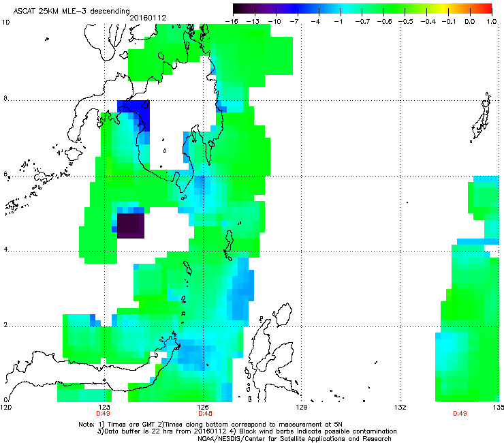Viewport: 504px width, 443px height.
Task: Click the latitude axis label '4'
Action: pos(5,249)
